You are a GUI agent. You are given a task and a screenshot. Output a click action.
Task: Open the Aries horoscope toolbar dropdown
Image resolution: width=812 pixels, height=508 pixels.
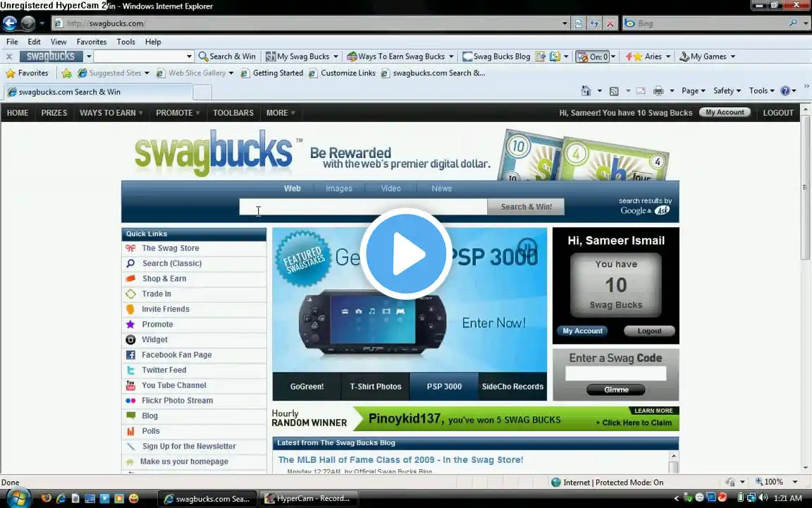668,56
